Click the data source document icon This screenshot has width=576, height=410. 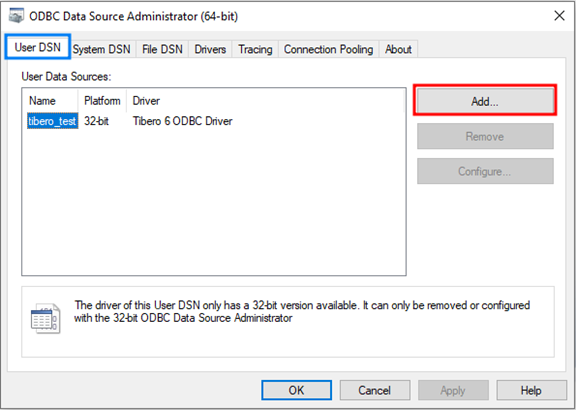(x=46, y=318)
